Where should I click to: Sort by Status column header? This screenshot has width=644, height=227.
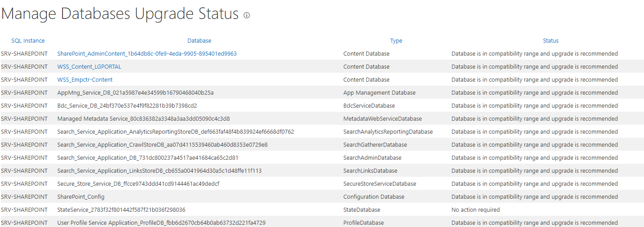tap(551, 41)
